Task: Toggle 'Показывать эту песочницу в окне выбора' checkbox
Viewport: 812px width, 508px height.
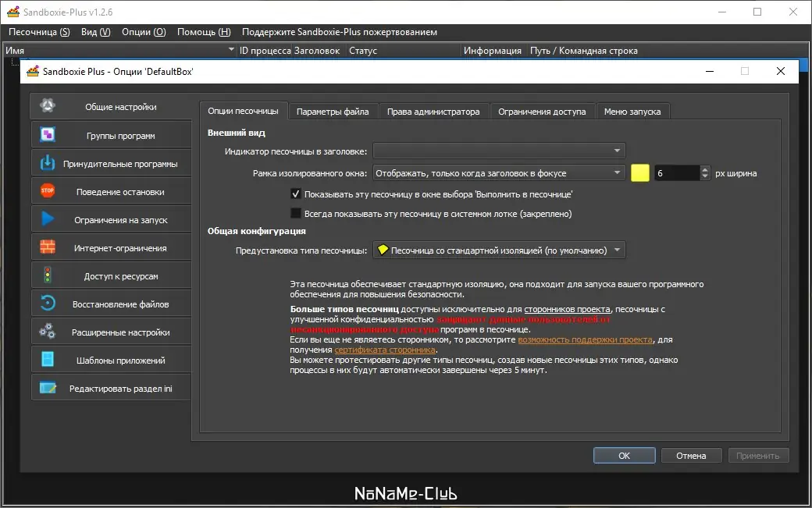Action: [x=296, y=194]
